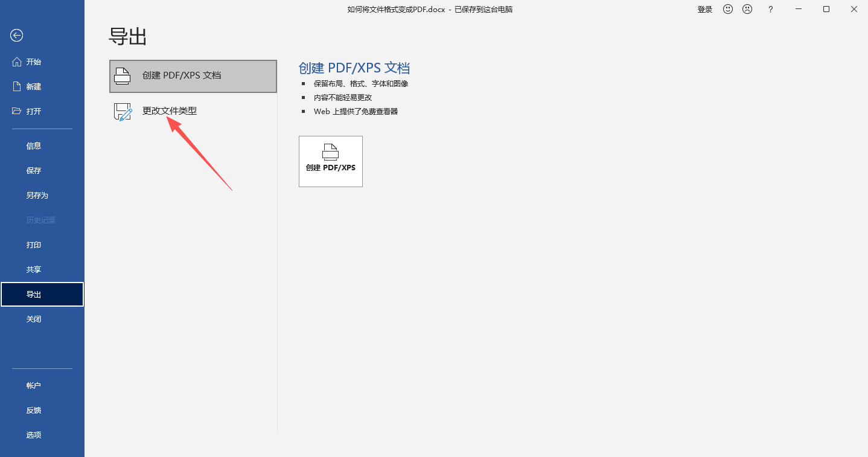868x457 pixels.
Task: Click the smiley face feedback icon
Action: [728, 9]
